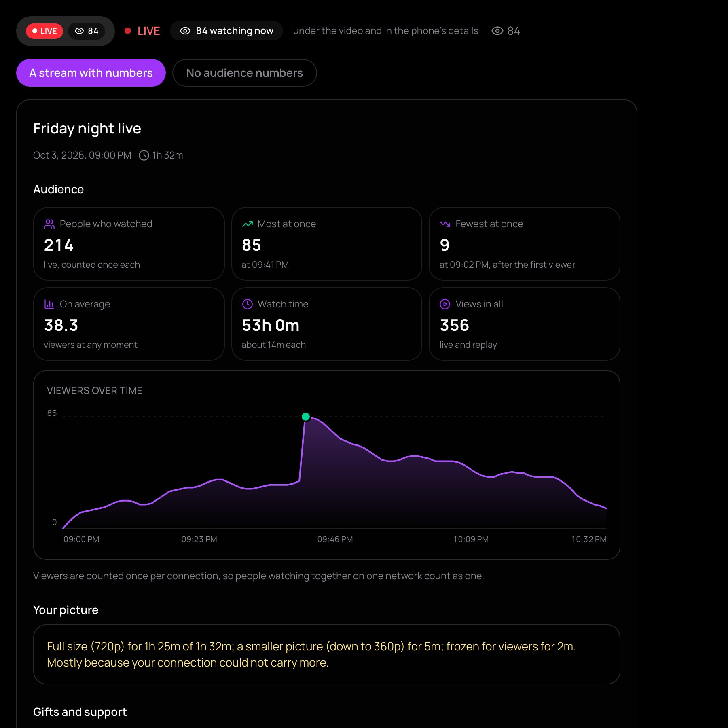The height and width of the screenshot is (728, 728).
Task: Click the red LIVE badge pill
Action: click(x=44, y=31)
